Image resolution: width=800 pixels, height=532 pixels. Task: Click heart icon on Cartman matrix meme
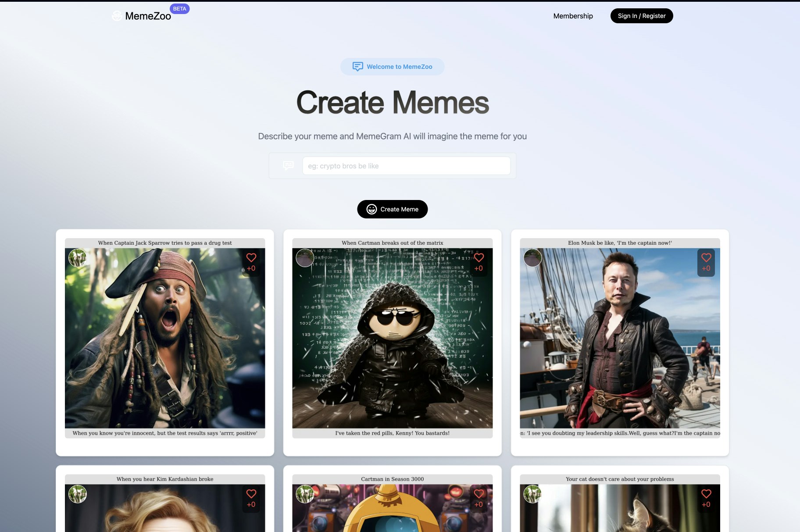[x=479, y=258]
